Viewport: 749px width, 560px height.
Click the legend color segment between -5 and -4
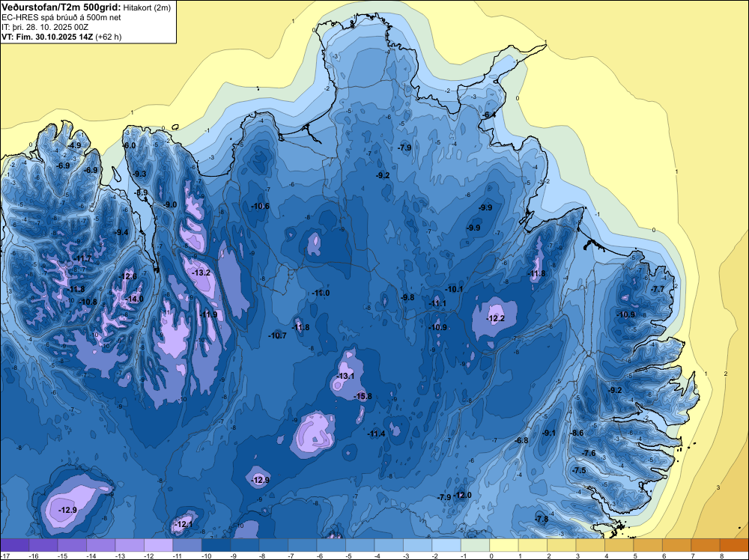(x=360, y=545)
